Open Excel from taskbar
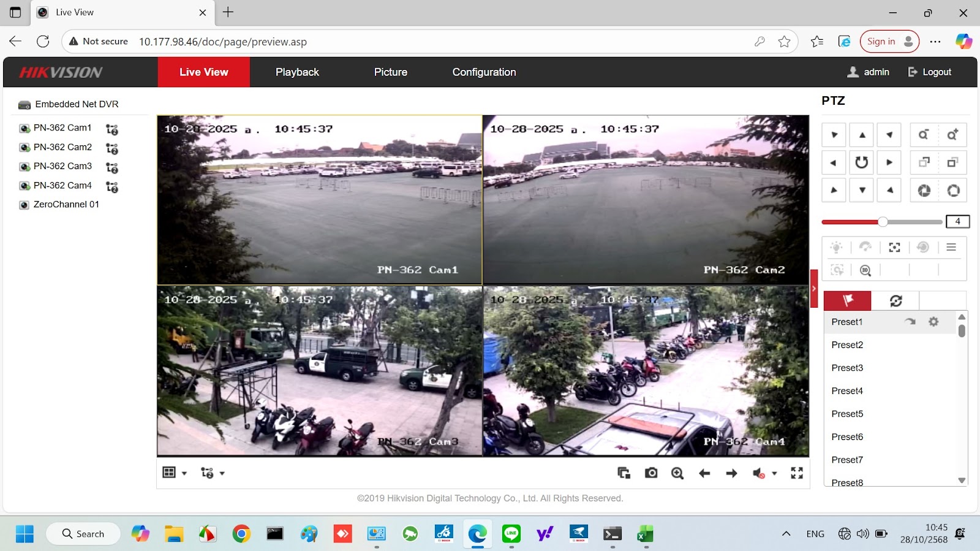 pos(645,534)
